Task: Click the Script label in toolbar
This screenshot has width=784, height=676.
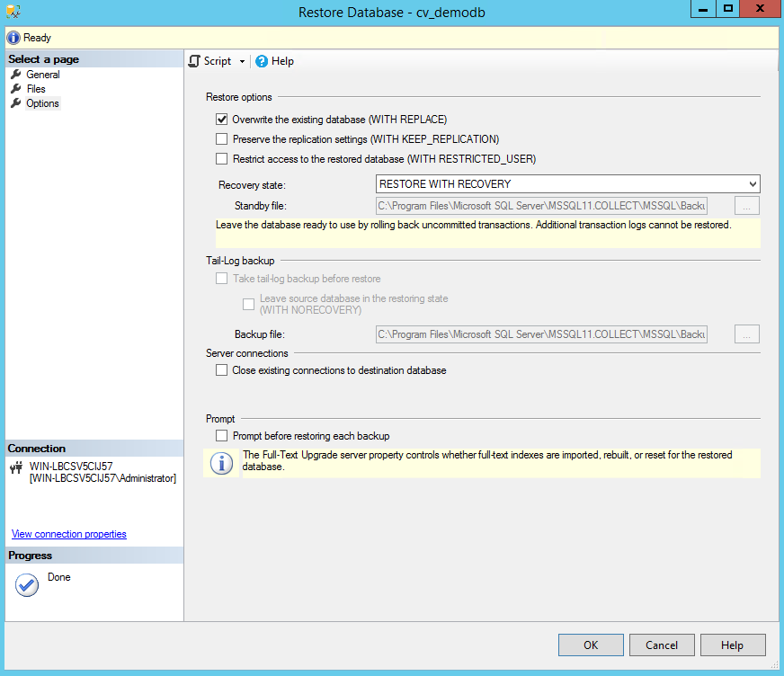Action: [218, 61]
